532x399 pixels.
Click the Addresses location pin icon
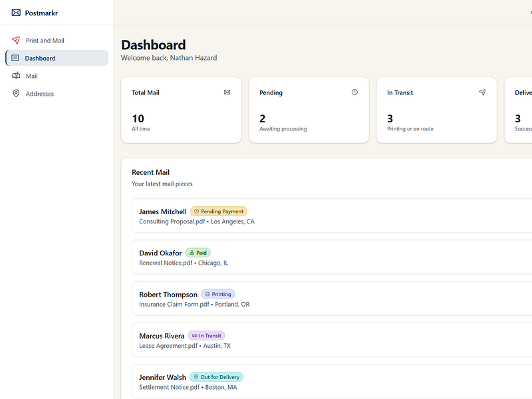tap(16, 93)
